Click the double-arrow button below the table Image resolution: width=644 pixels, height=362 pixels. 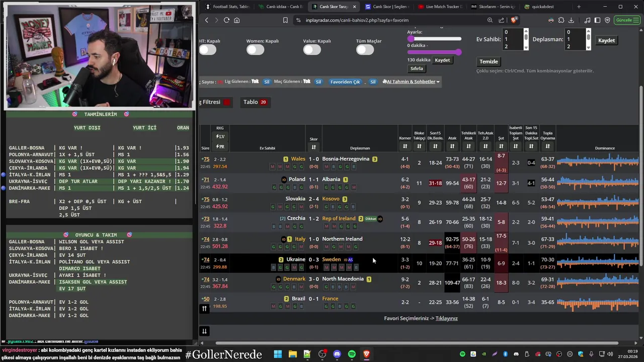click(204, 331)
